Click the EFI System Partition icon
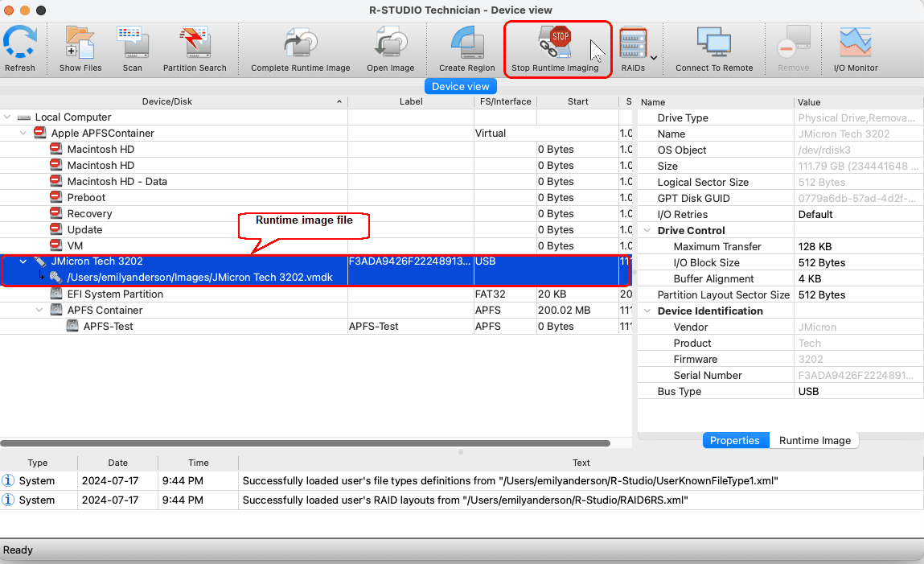Screen dimensions: 924x564 (x=56, y=294)
